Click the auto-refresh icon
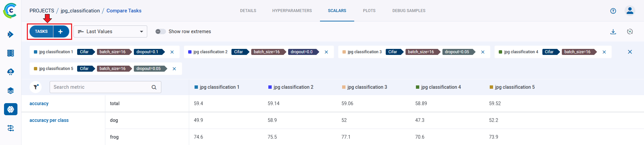The image size is (644, 145). [x=630, y=31]
